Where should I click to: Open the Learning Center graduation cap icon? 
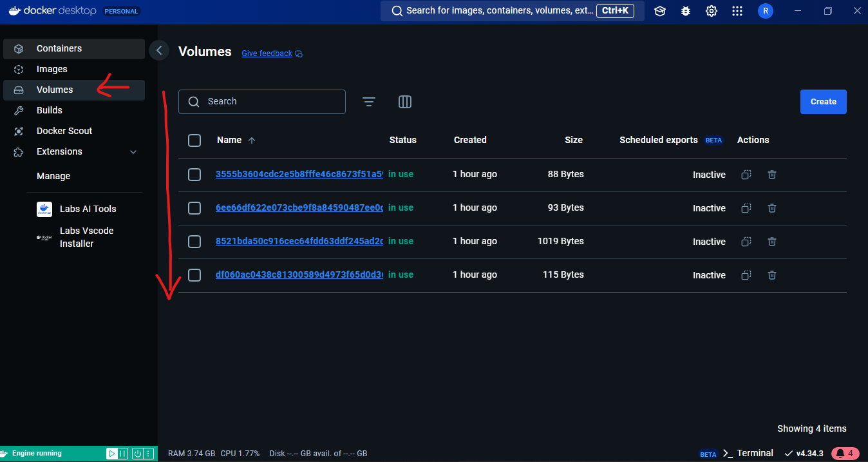click(x=659, y=11)
